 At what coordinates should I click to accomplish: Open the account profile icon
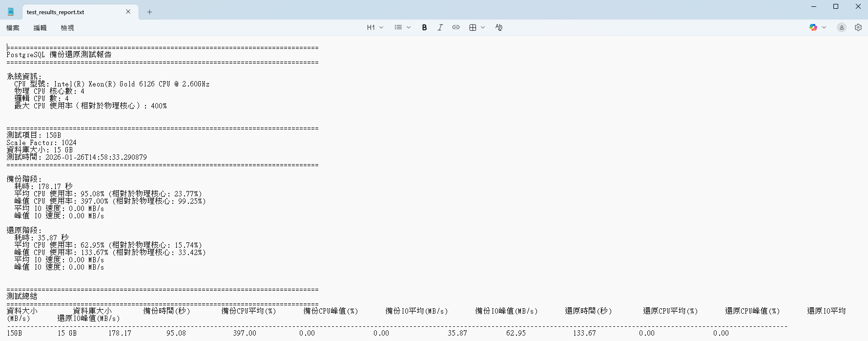click(841, 28)
